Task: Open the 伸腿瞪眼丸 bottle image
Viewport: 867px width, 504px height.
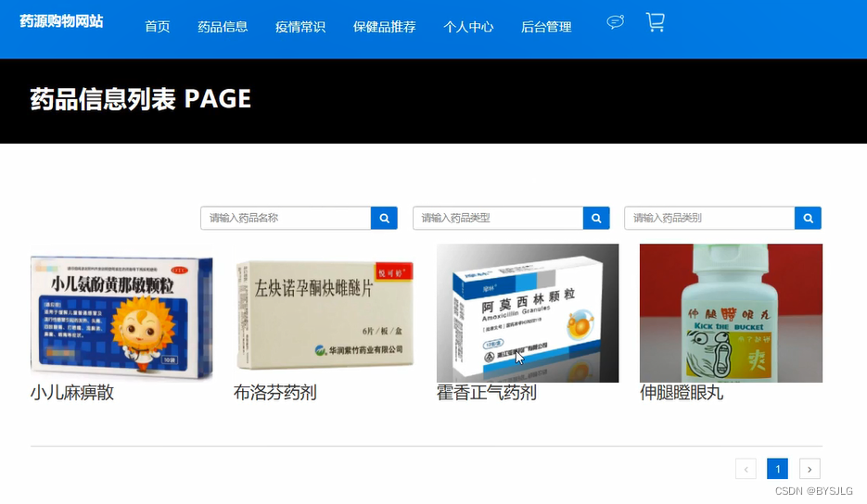Action: tap(731, 313)
